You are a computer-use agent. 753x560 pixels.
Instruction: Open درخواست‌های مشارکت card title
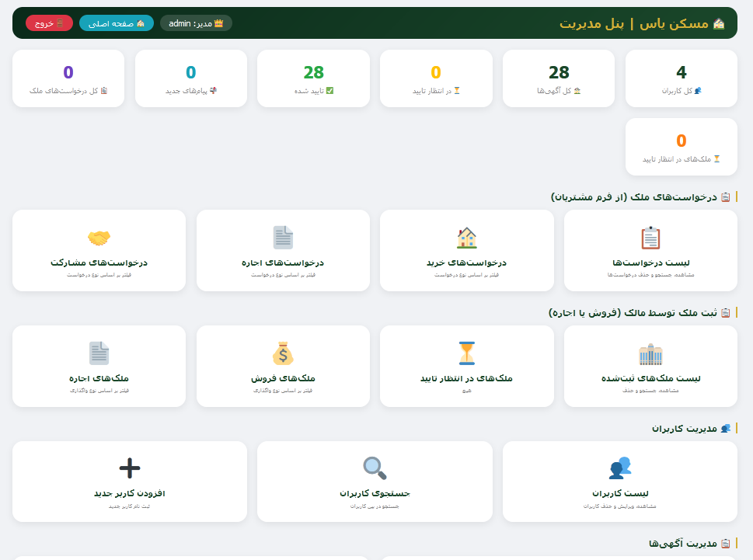click(99, 263)
